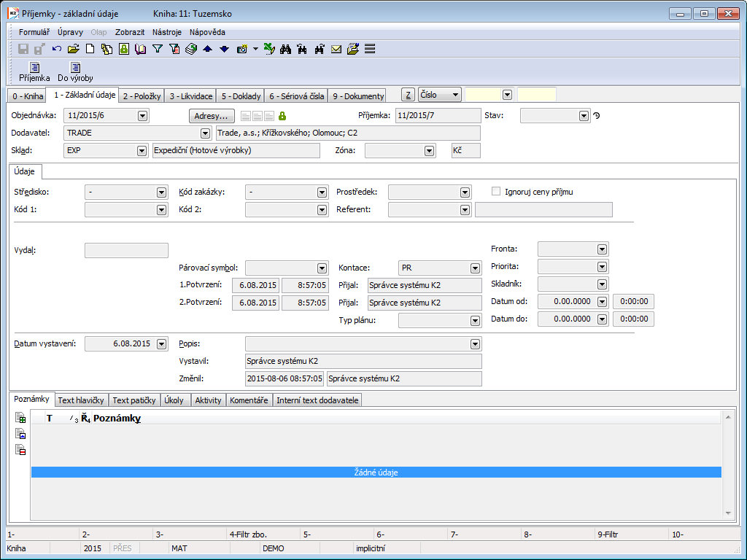Toggle the Z button next to Číslo

tap(409, 95)
